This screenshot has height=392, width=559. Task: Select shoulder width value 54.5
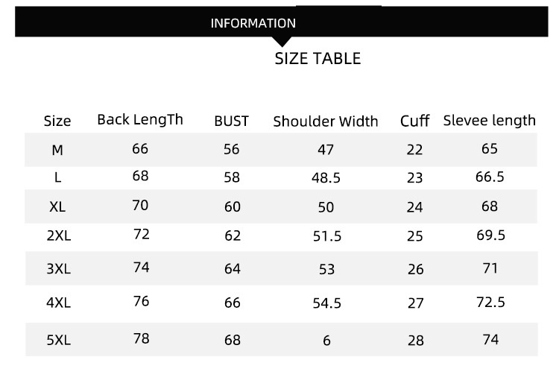[326, 303]
